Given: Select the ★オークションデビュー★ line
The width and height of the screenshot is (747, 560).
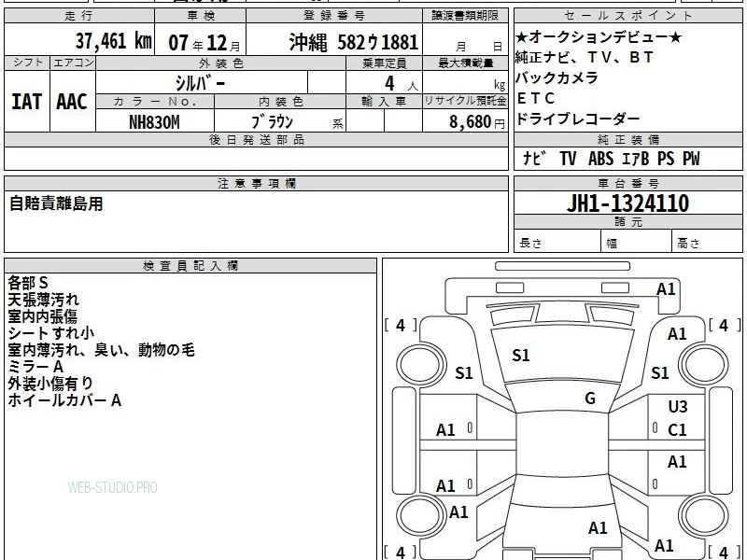Looking at the screenshot, I should point(599,37).
